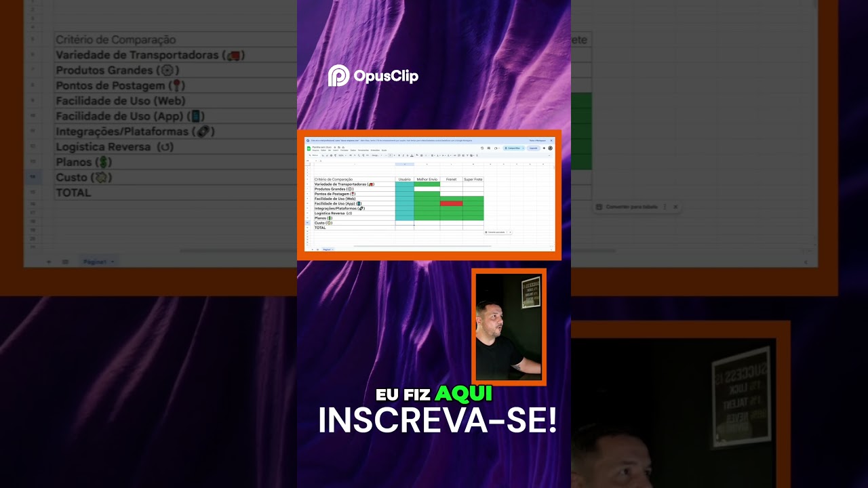Click 'Facilidade de Uso (Web)' in dimmed background
The height and width of the screenshot is (488, 868).
[x=121, y=101]
